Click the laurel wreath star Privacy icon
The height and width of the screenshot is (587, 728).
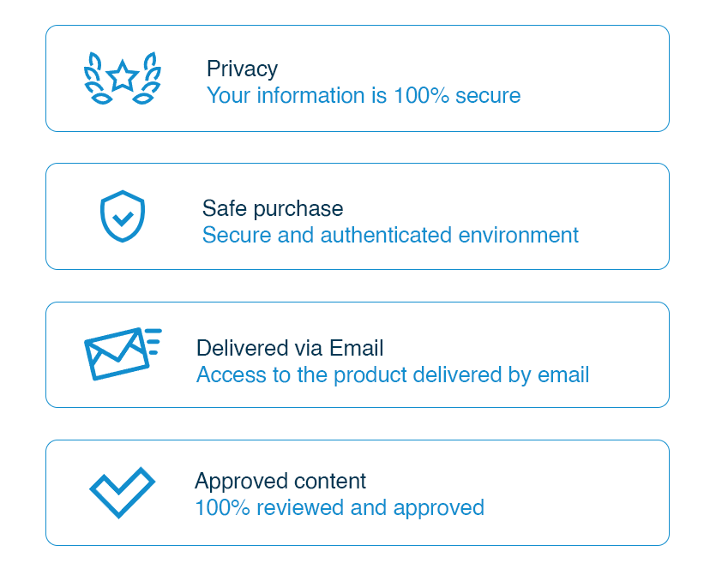point(123,78)
